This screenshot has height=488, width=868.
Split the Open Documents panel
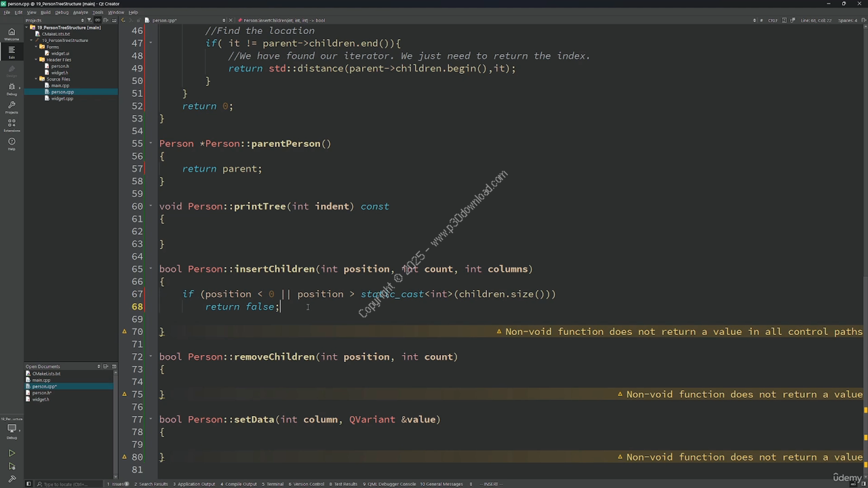click(106, 367)
